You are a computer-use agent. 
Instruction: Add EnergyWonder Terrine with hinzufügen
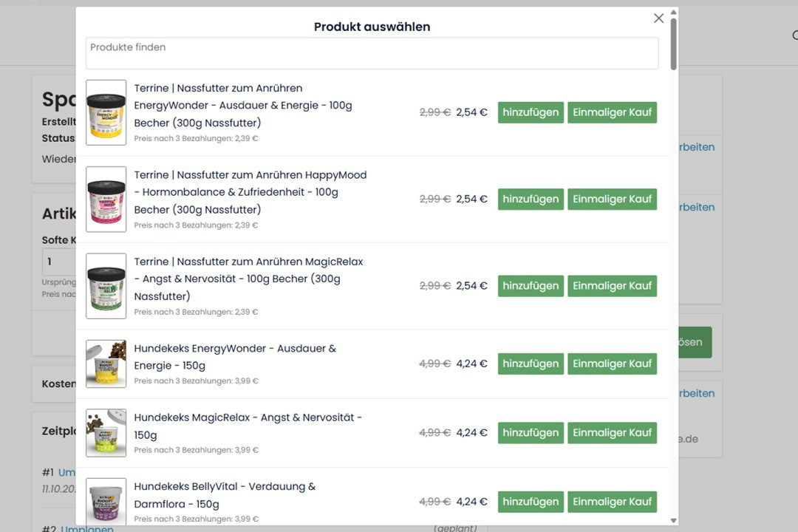(x=531, y=112)
